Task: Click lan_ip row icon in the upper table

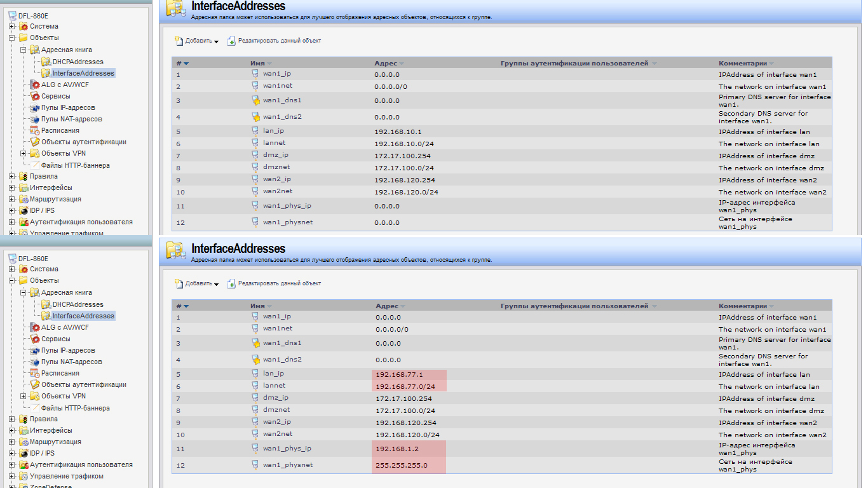Action: point(255,131)
